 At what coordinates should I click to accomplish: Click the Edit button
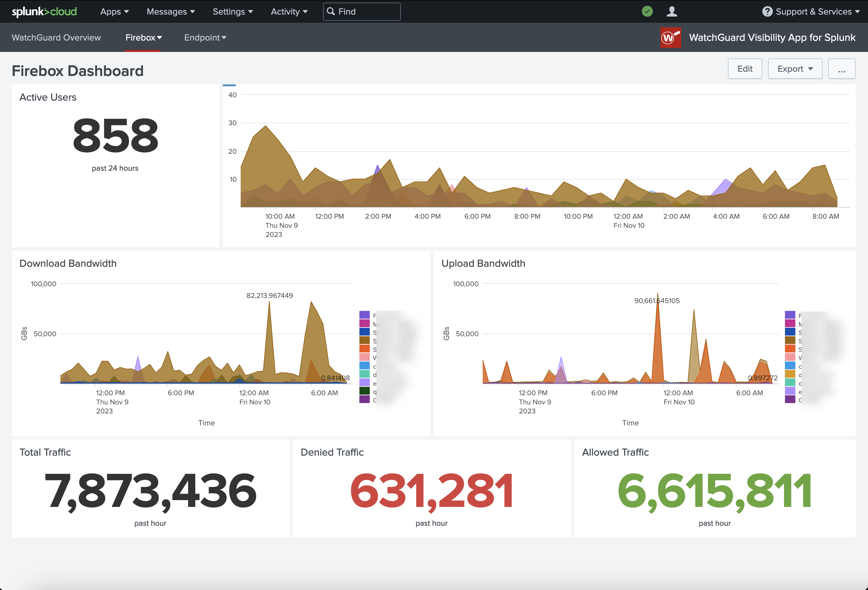pos(745,69)
